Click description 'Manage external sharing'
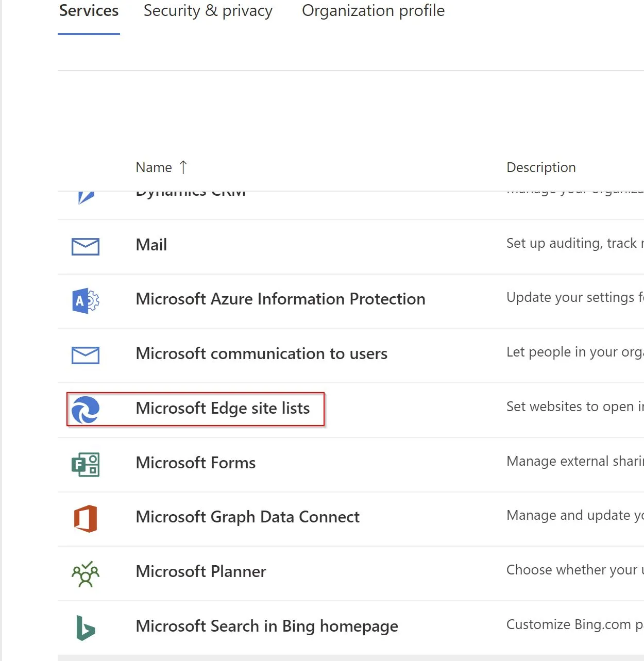644x661 pixels. [575, 461]
